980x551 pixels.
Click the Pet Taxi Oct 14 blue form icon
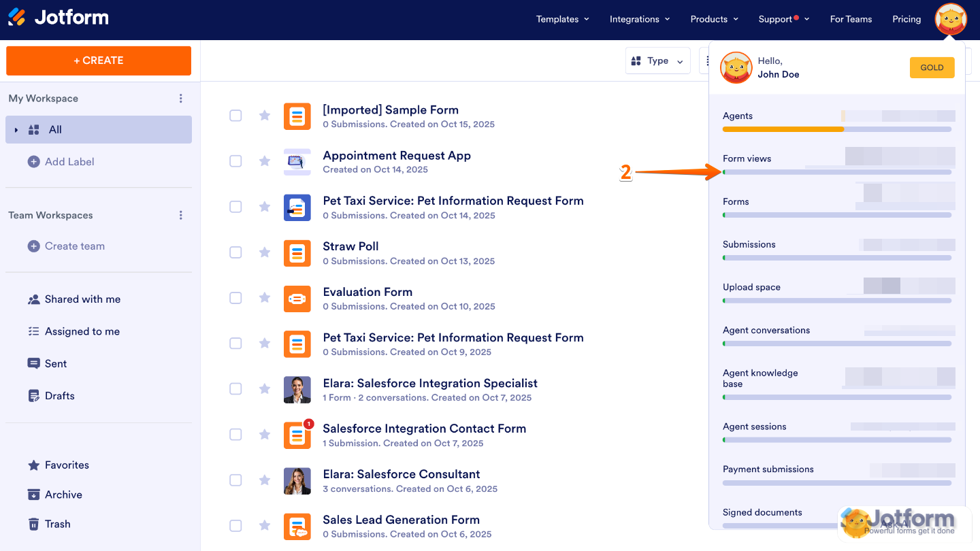click(x=297, y=207)
